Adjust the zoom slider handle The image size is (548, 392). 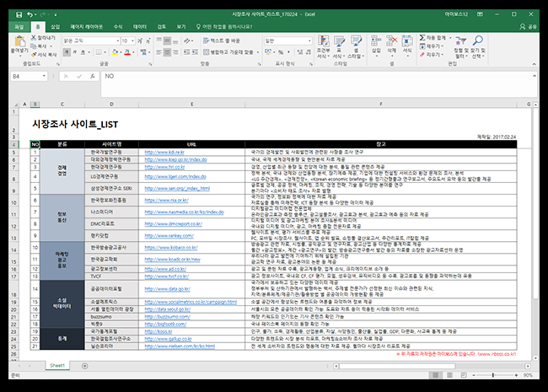pos(493,375)
